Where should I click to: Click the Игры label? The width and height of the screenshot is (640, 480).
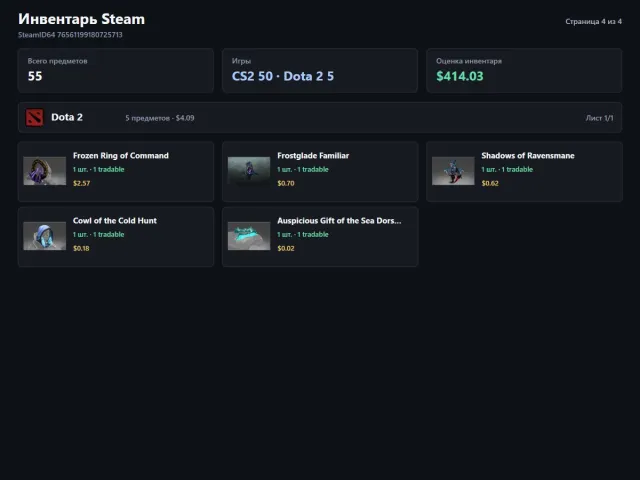(241, 61)
